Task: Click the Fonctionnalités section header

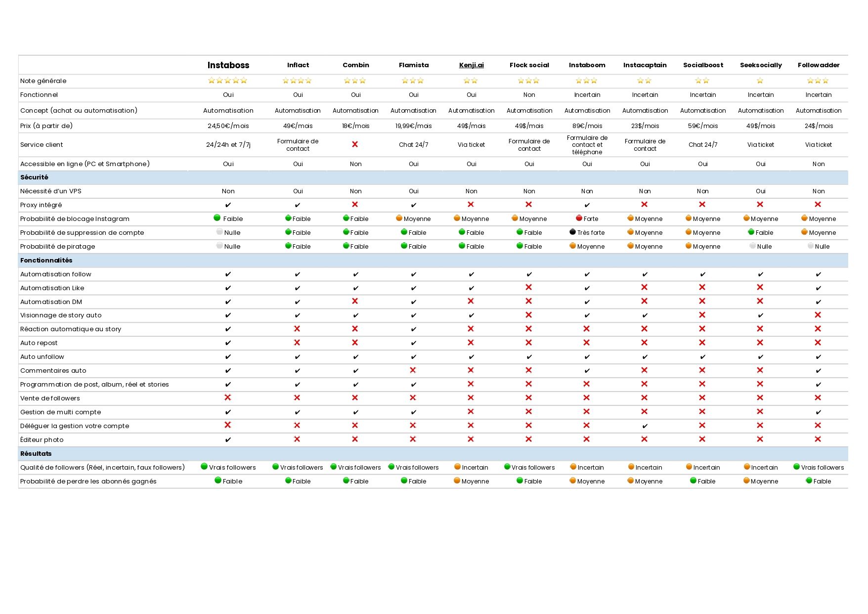Action: click(433, 260)
